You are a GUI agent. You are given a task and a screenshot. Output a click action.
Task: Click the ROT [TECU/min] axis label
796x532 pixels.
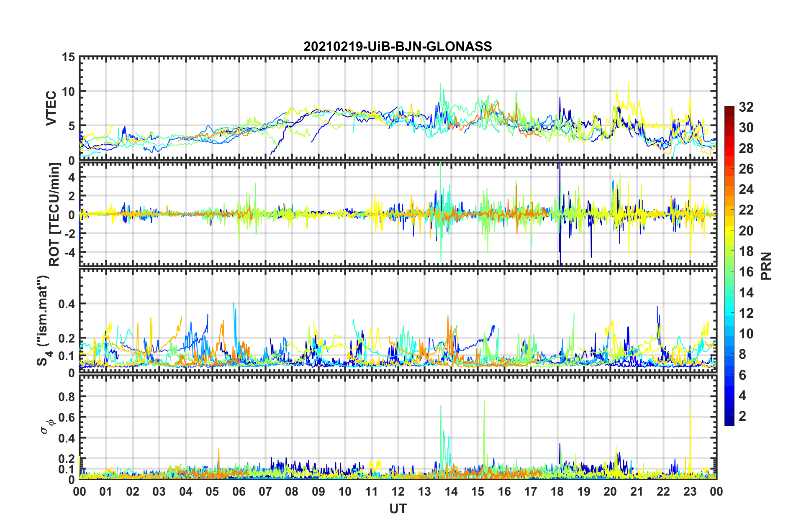pos(54,215)
